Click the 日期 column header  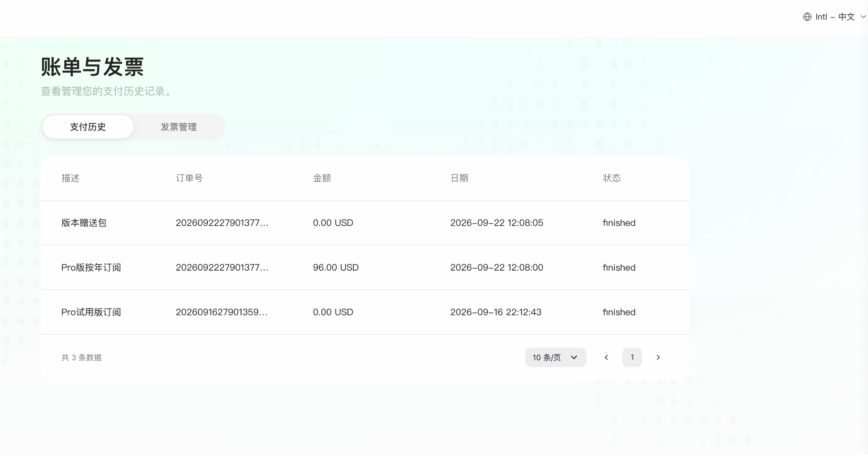(459, 178)
